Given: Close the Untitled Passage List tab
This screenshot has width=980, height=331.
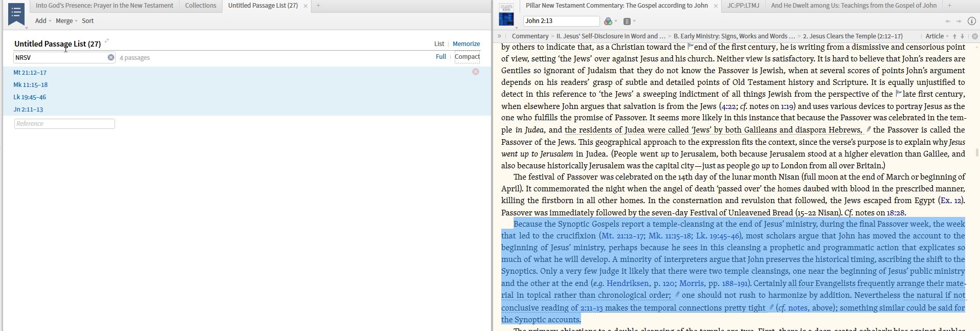Looking at the screenshot, I should click(306, 6).
